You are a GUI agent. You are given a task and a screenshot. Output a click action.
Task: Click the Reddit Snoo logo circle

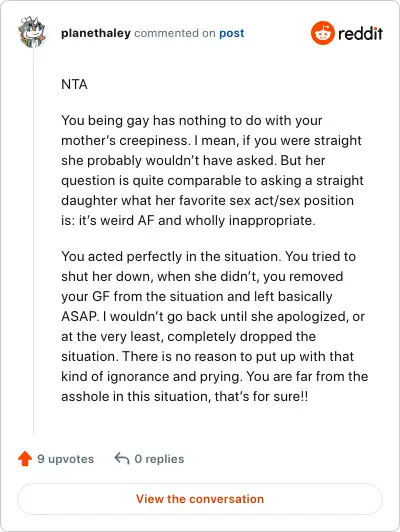coord(322,33)
